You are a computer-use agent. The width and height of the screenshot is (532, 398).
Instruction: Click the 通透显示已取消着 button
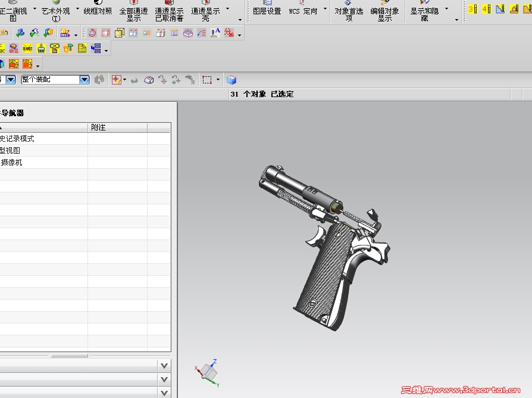[x=170, y=11]
